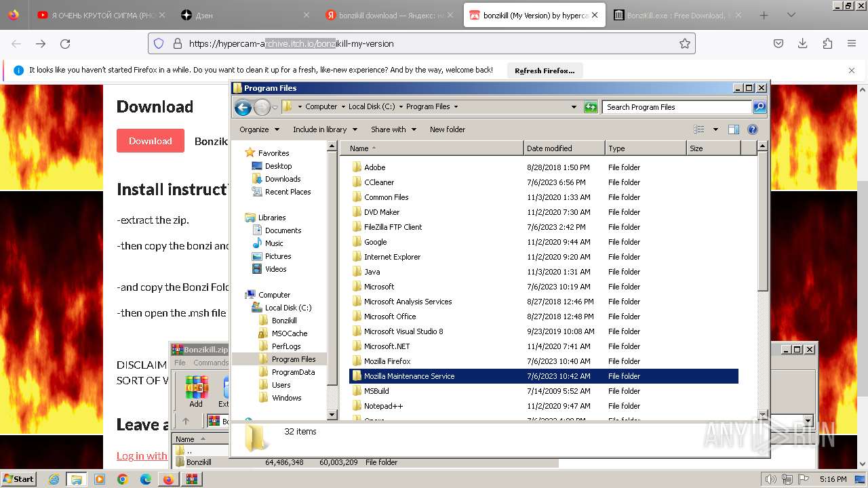The height and width of the screenshot is (488, 868).
Task: Refresh the Explorer address bar
Action: pos(591,107)
